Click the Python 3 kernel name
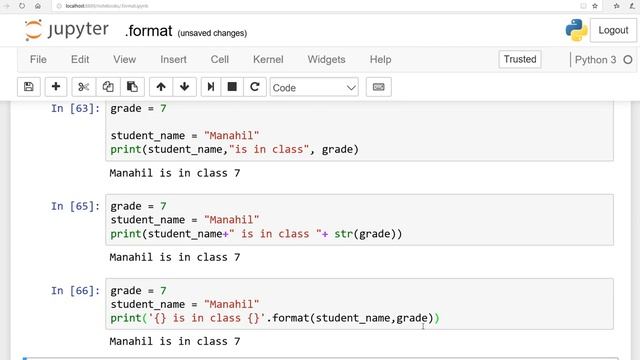The height and width of the screenshot is (360, 640). tap(596, 60)
